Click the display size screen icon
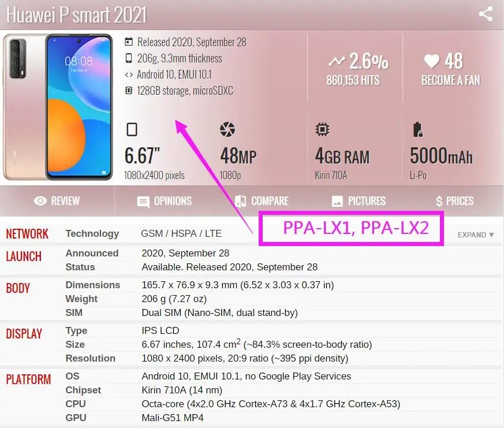The width and height of the screenshot is (504, 428). pos(132,129)
